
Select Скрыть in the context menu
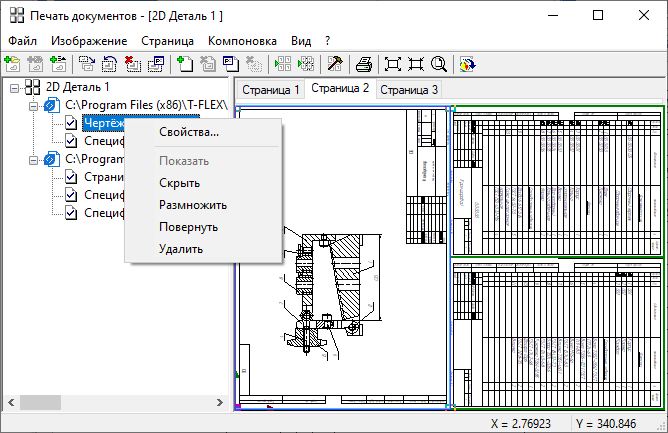(x=179, y=183)
